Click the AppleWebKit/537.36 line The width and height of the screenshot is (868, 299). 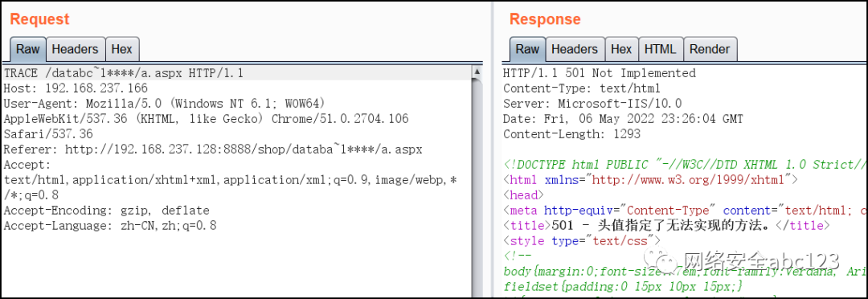(206, 118)
